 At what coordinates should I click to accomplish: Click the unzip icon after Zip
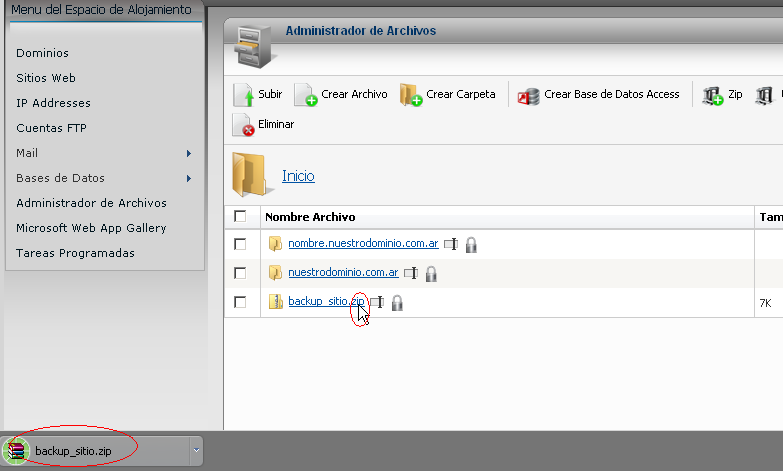point(764,95)
